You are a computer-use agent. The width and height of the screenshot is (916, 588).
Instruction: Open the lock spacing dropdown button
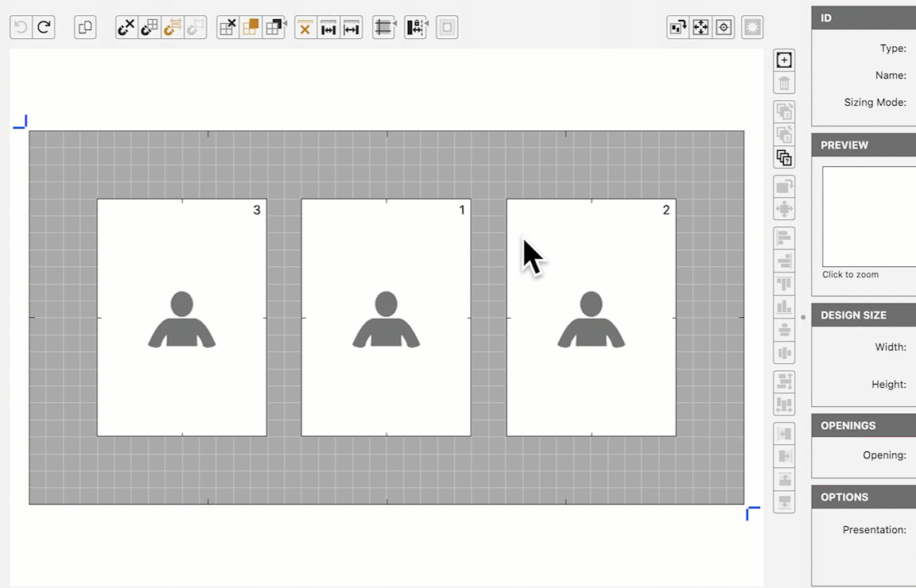tap(415, 28)
